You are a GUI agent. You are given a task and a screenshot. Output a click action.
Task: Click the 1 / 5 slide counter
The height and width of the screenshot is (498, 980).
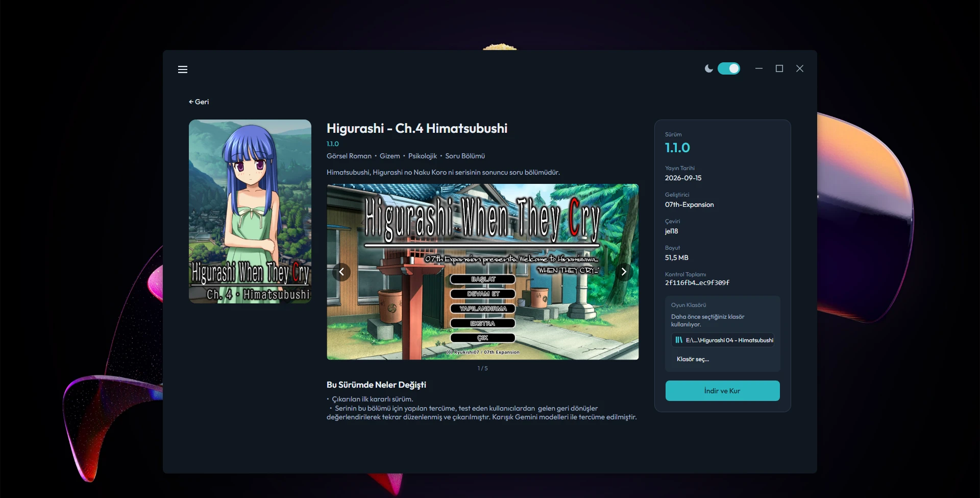pos(482,368)
